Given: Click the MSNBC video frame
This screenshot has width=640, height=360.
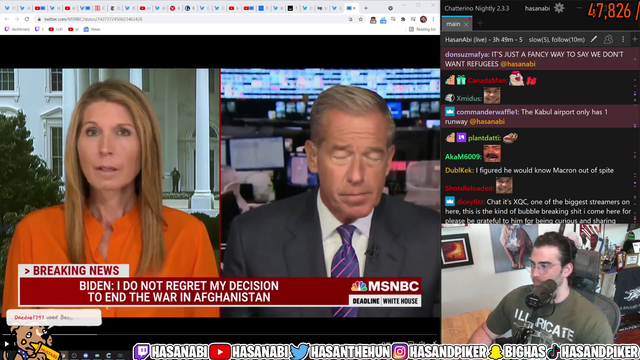Looking at the screenshot, I should tap(220, 193).
